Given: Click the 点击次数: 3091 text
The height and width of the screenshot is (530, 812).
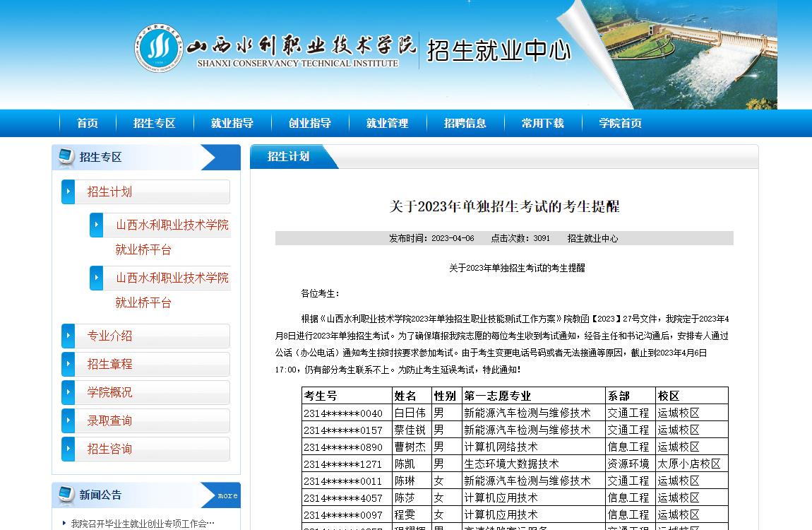Looking at the screenshot, I should tap(520, 238).
